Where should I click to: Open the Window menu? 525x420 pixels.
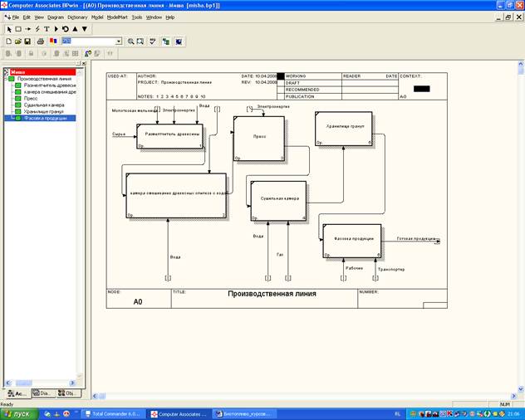[154, 17]
